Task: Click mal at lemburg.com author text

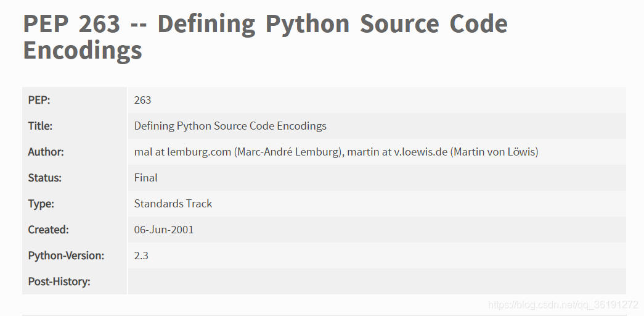Action: (182, 152)
